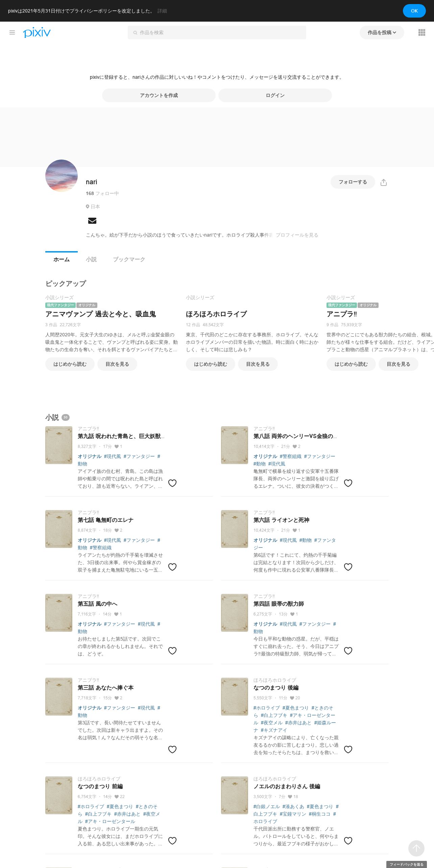Like 第九話 呪われた青島 novel heart
The height and width of the screenshot is (868, 434).
172,483
